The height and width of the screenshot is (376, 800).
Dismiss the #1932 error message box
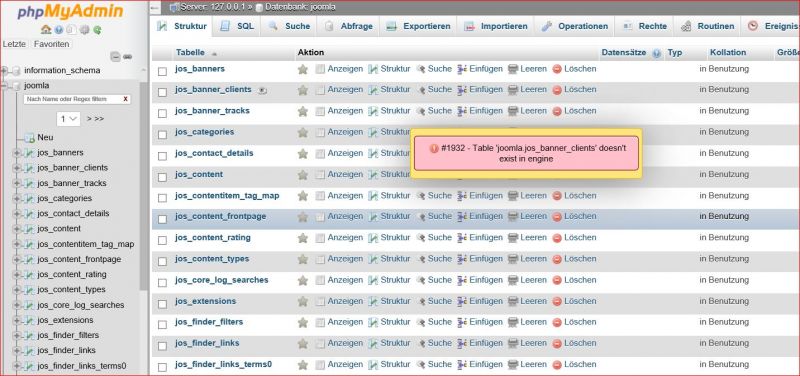(526, 153)
